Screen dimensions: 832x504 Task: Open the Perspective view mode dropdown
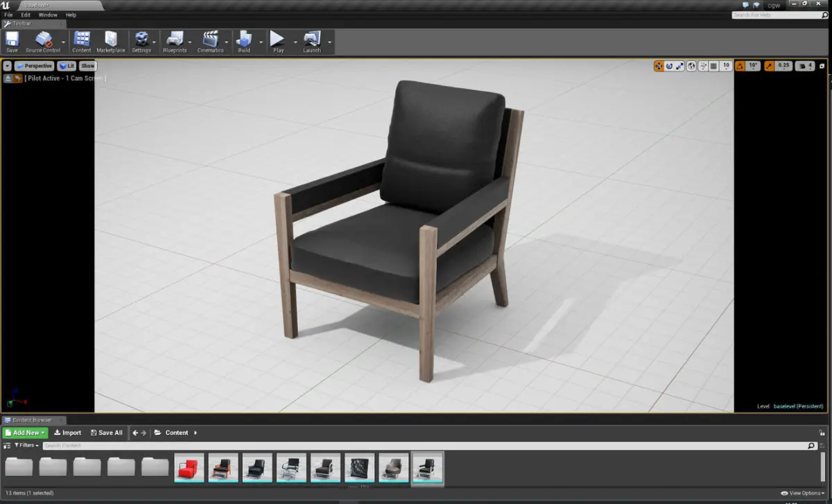click(34, 66)
